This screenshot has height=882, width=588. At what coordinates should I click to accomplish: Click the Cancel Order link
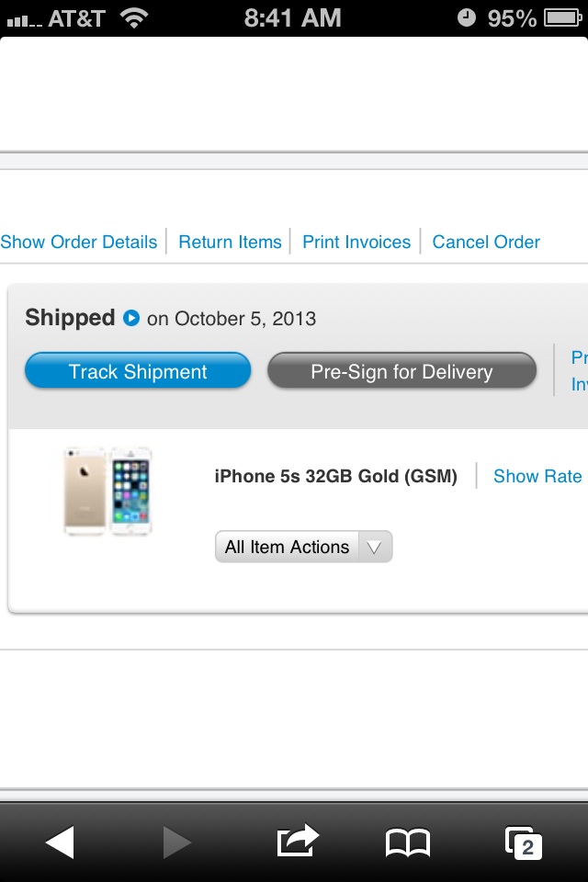[486, 242]
